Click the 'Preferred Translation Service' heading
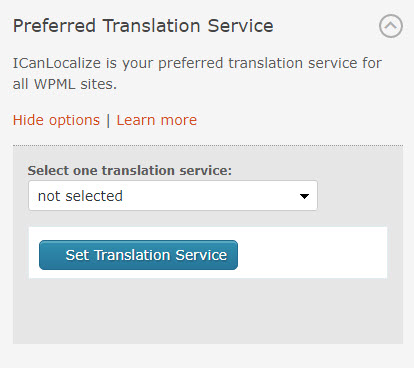Viewport: 414px width, 368px height. 143,26
